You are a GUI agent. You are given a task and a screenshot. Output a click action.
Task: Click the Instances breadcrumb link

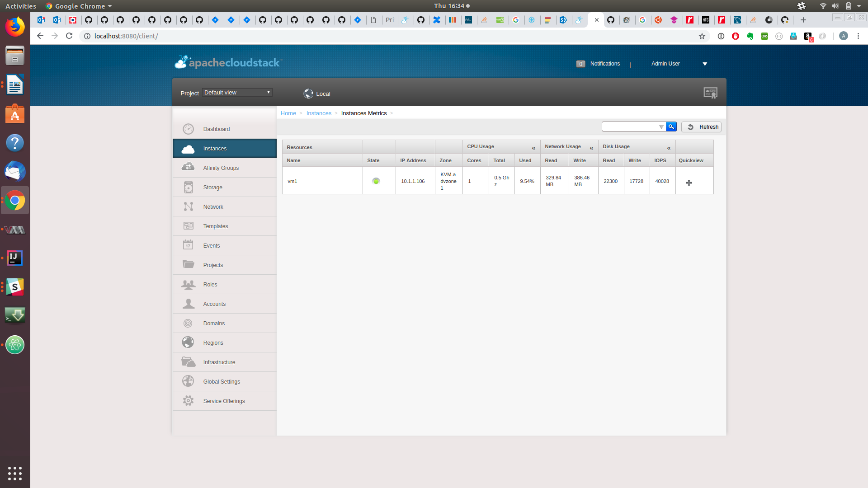click(319, 113)
